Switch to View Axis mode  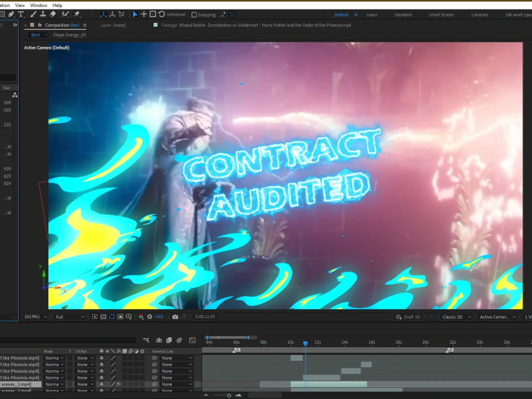(121, 14)
